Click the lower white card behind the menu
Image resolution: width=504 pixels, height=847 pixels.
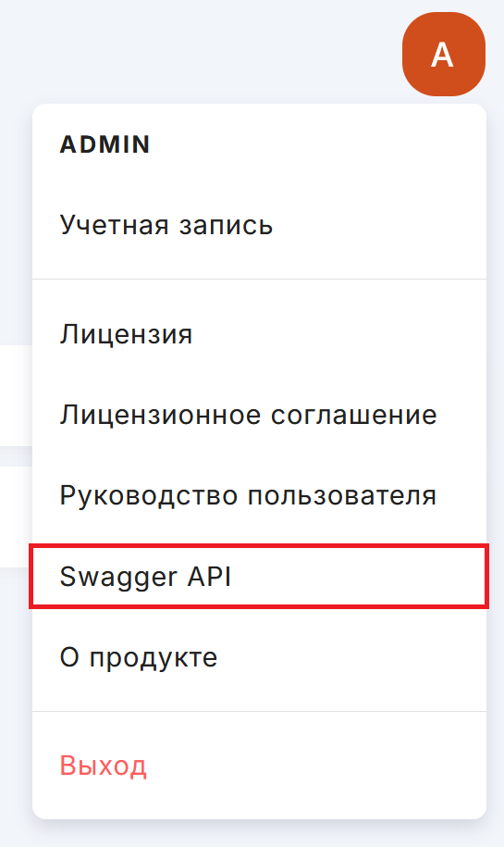(15, 517)
